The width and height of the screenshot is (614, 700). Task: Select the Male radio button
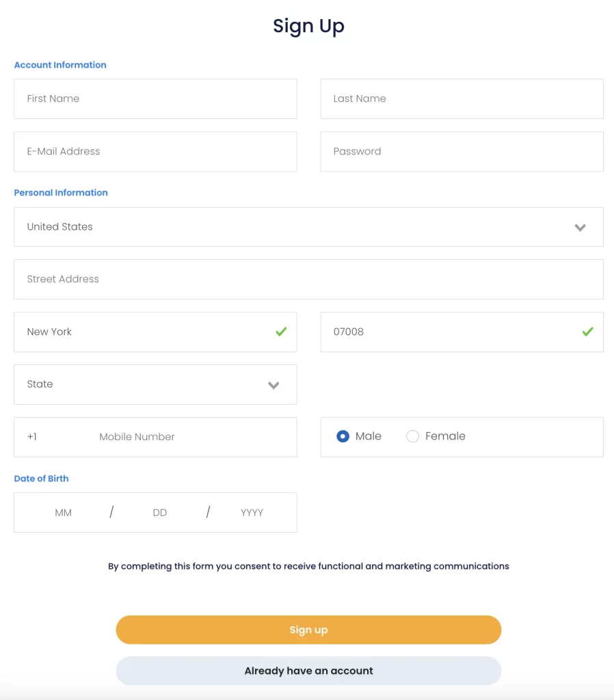(343, 436)
